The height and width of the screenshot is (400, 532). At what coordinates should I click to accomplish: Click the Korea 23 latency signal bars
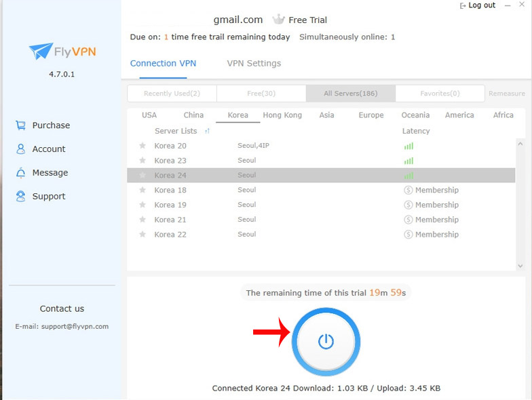point(408,161)
